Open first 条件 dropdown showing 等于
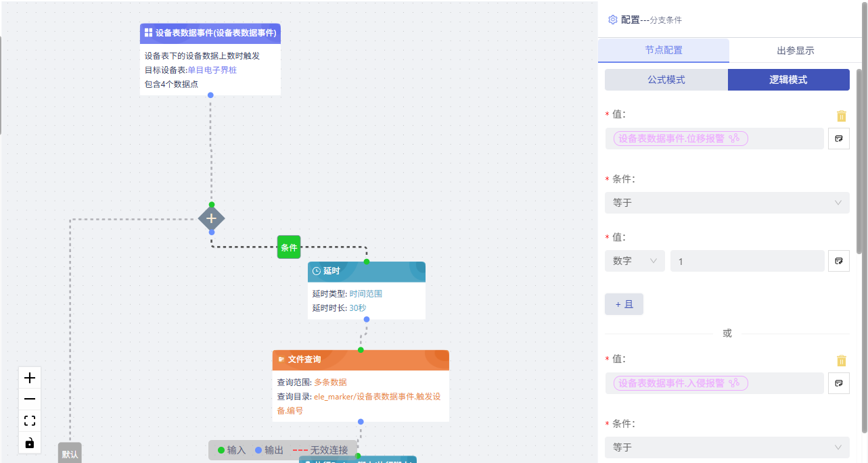This screenshot has height=463, width=868. point(727,203)
